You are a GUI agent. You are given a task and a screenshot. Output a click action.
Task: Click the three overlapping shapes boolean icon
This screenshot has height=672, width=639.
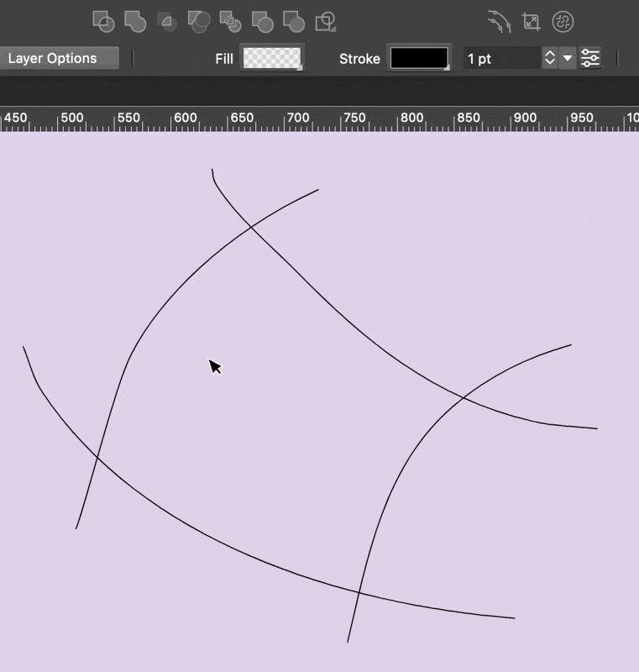[x=199, y=22]
